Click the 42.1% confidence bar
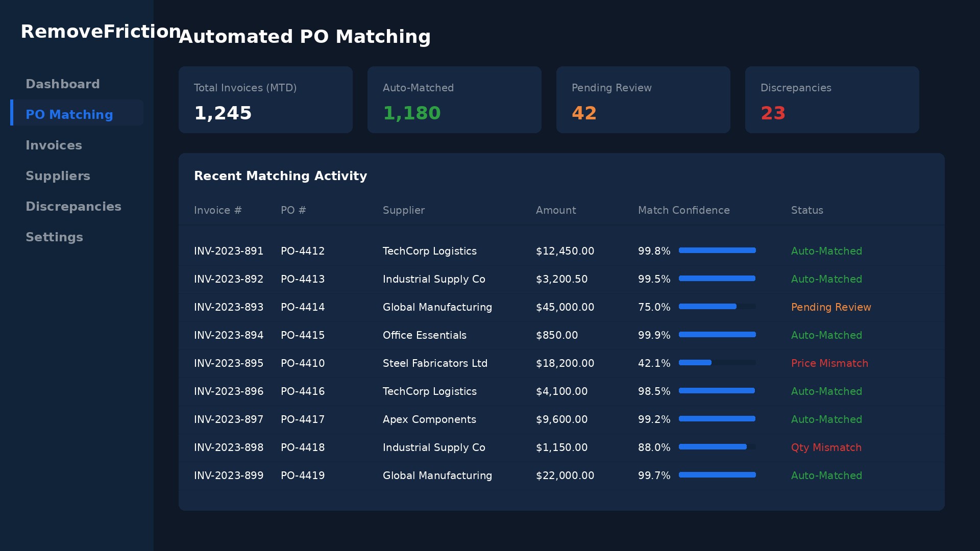Screen dimensions: 980x551 717,363
